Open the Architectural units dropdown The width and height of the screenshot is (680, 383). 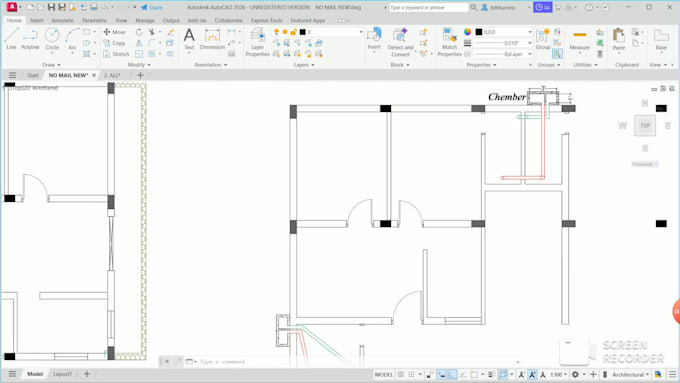pyautogui.click(x=631, y=374)
